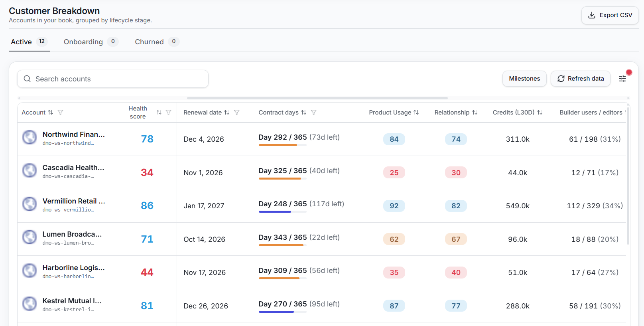Click the Builder users / editors column header
The image size is (644, 326).
pos(591,113)
